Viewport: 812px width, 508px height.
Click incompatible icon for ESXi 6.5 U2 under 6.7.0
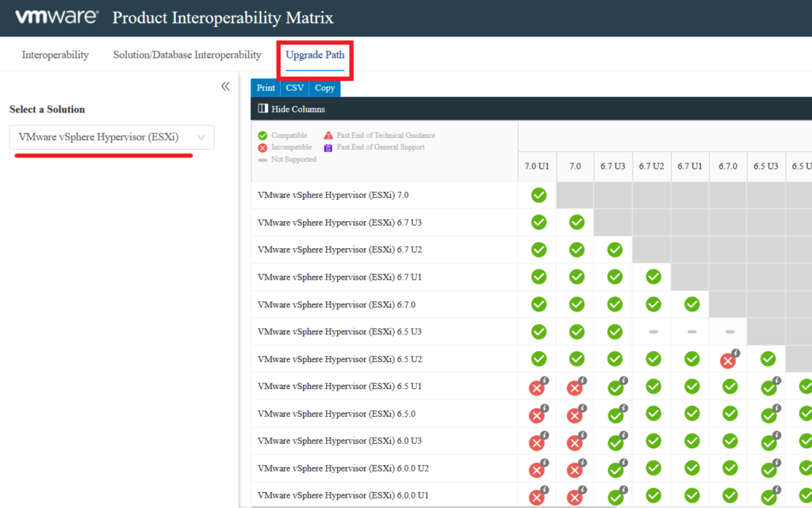click(x=729, y=360)
